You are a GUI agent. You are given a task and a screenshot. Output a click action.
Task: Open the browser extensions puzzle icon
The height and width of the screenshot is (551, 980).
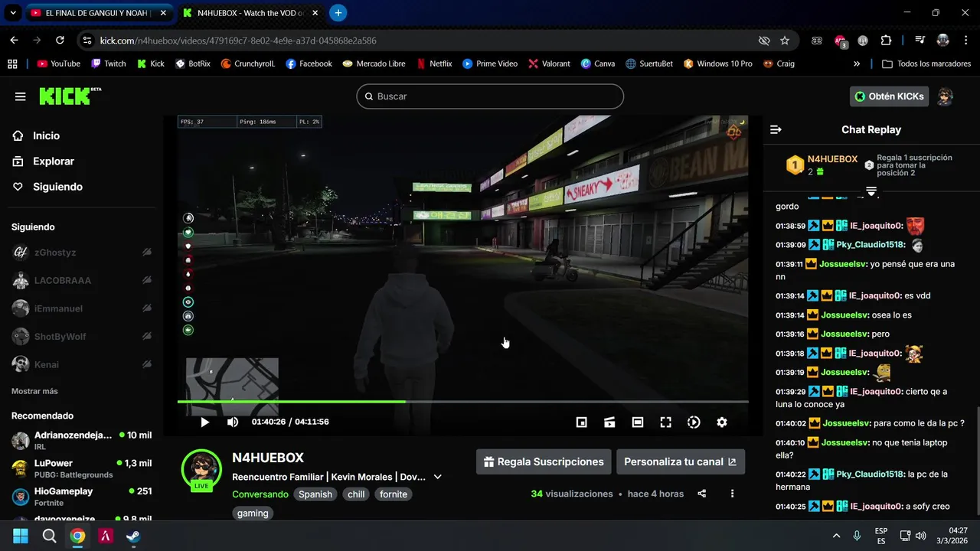click(x=887, y=41)
